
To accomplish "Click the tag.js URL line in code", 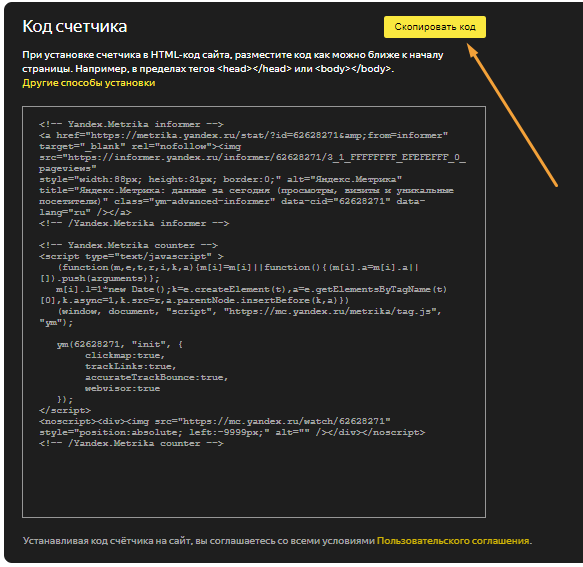I will tap(249, 312).
